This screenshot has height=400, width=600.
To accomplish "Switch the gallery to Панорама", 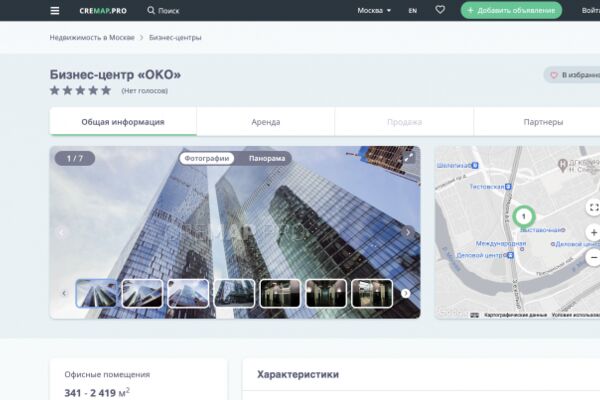I will coord(267,158).
